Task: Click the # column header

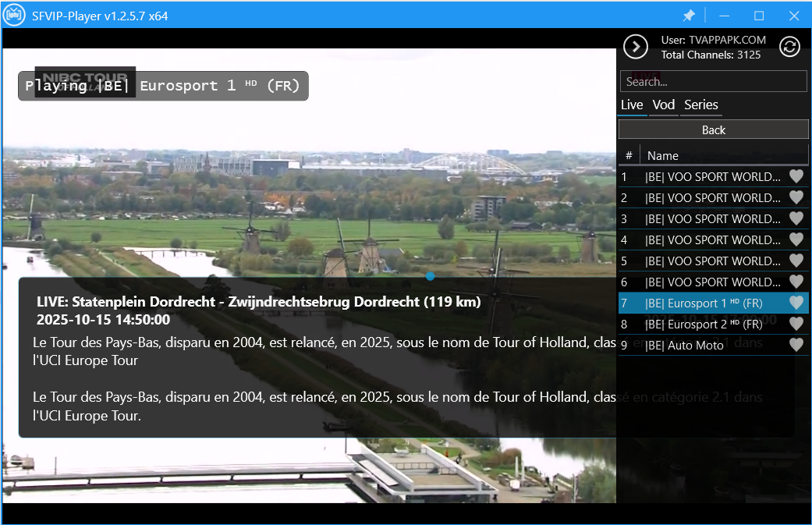Action: [x=629, y=155]
